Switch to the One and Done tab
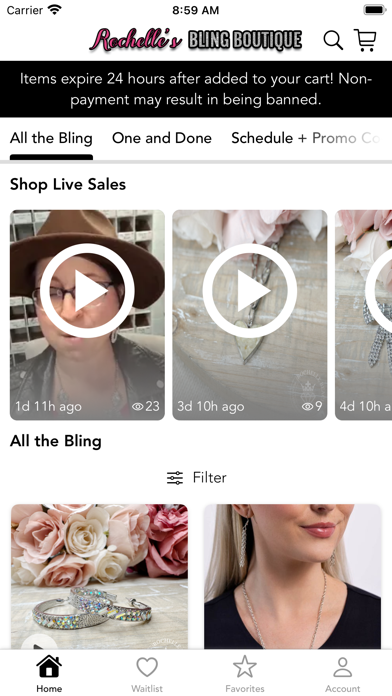Image resolution: width=392 pixels, height=696 pixels. coord(162,138)
